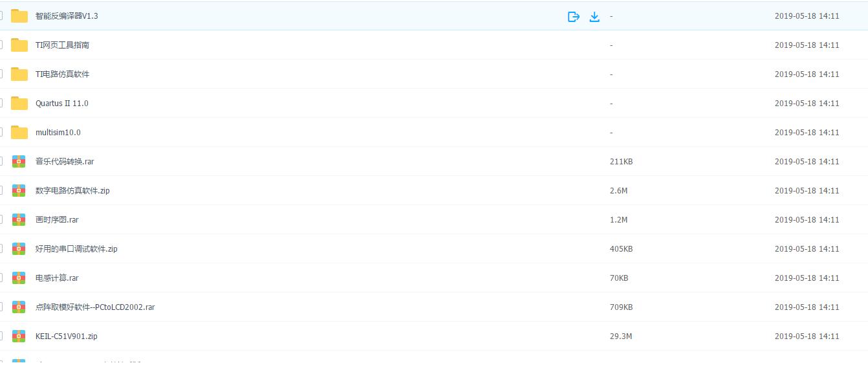Click the 211KB size value
This screenshot has height=374, width=868.
[x=621, y=162]
